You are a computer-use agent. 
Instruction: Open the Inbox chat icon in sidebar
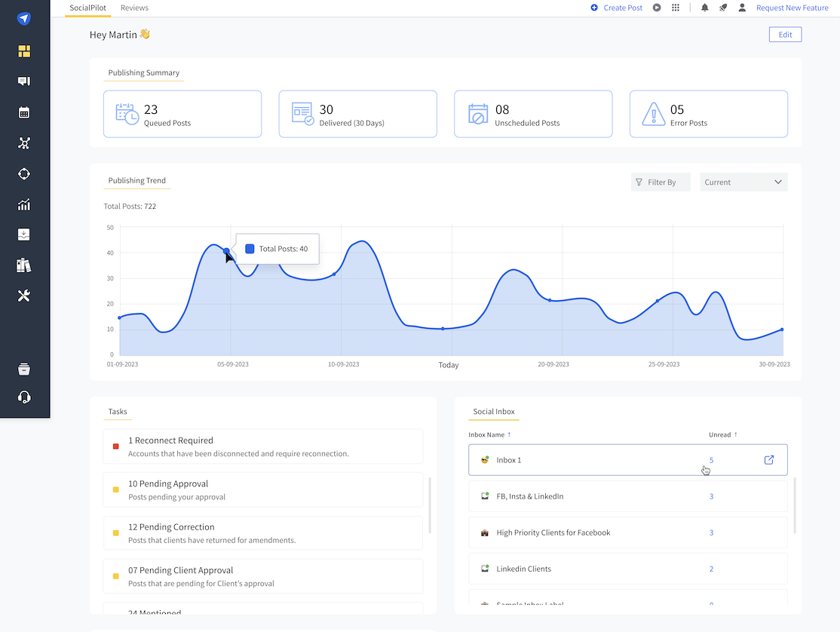pyautogui.click(x=24, y=81)
